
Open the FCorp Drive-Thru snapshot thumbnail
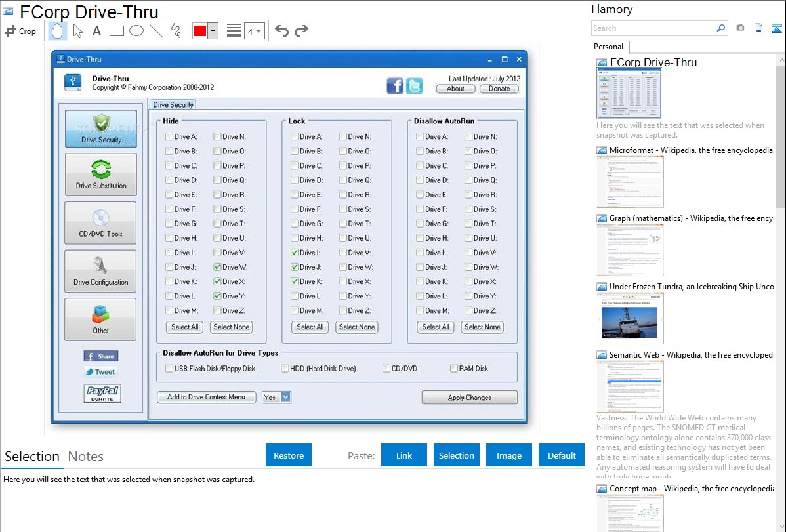pos(629,93)
